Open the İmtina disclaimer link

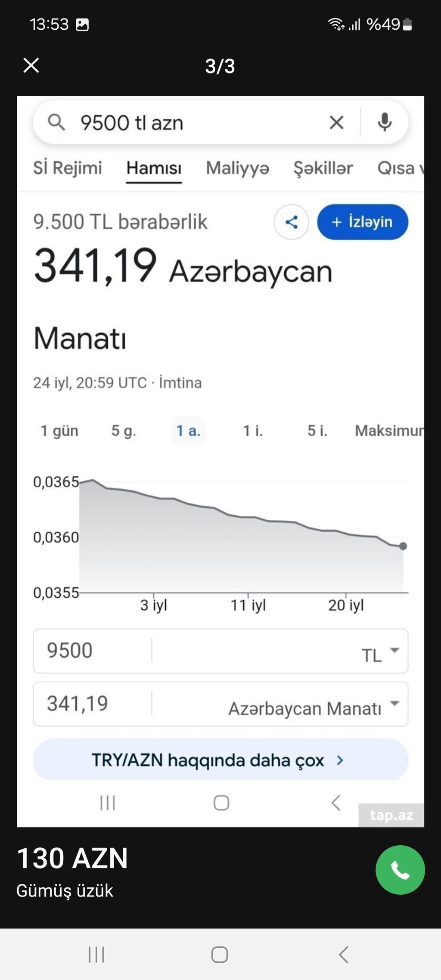[x=180, y=383]
